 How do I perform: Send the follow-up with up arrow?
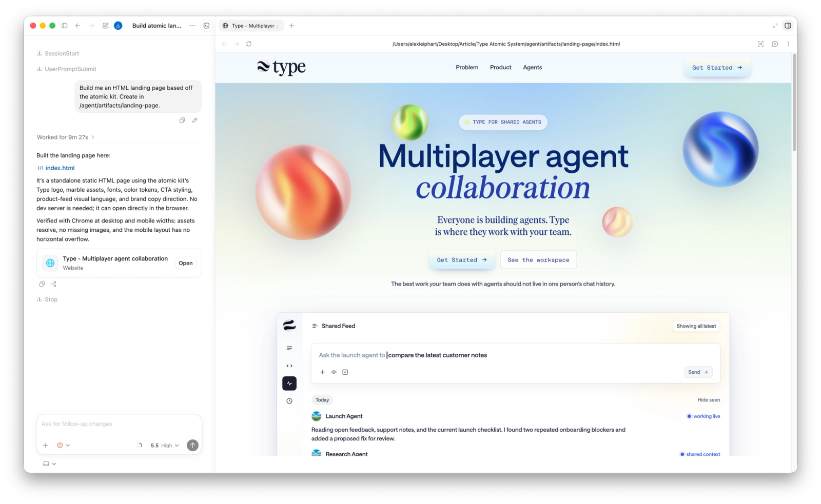pyautogui.click(x=192, y=446)
